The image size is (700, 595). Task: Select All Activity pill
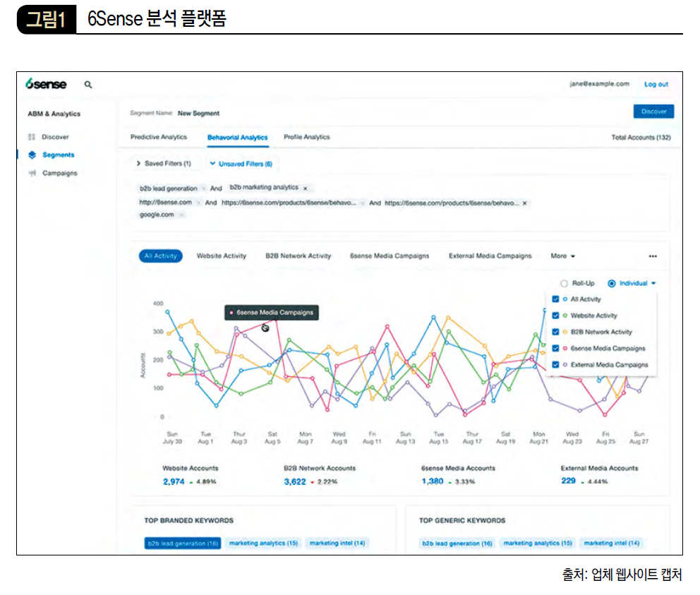point(161,256)
